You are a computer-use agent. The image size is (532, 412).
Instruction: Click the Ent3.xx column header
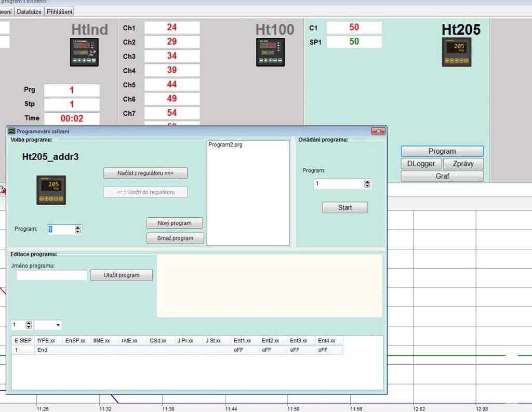[x=302, y=340]
